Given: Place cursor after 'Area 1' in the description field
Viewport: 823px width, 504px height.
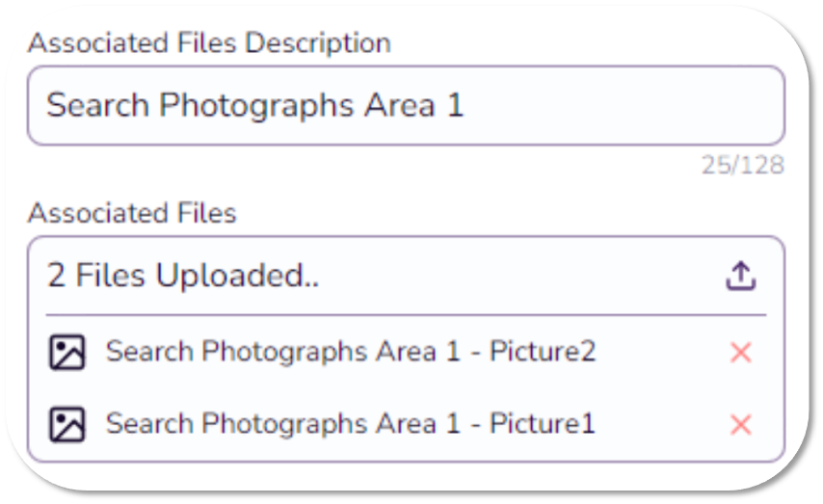Looking at the screenshot, I should click(466, 105).
